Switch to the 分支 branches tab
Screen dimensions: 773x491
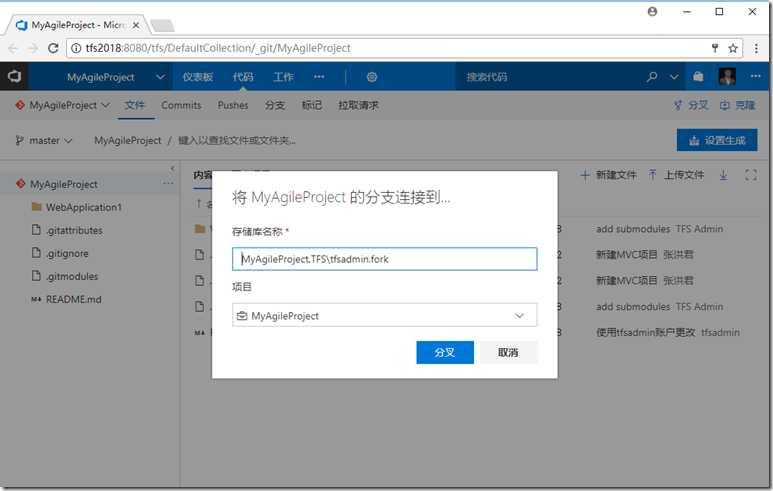(x=275, y=105)
